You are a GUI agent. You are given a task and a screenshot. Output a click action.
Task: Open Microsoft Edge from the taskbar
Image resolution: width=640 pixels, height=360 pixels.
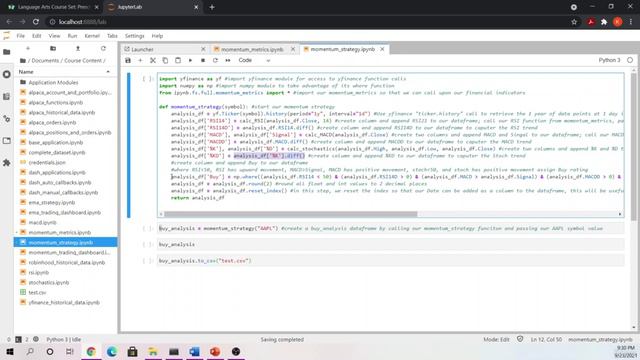[111, 351]
